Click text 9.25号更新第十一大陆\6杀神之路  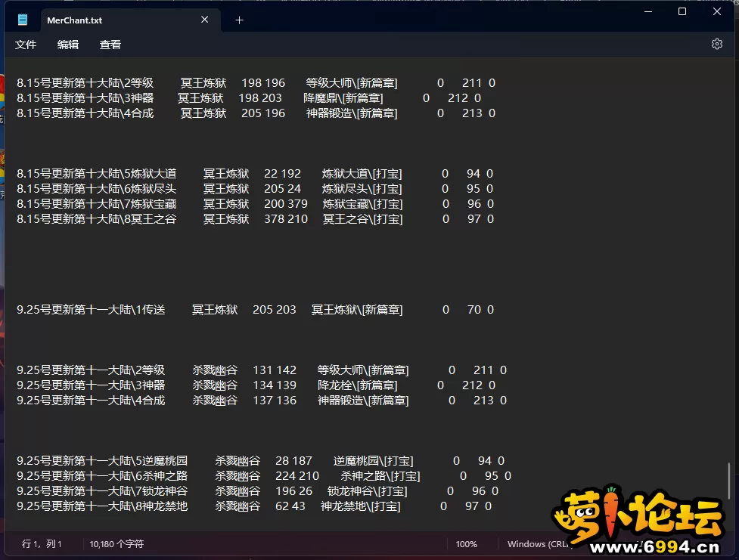pyautogui.click(x=102, y=475)
